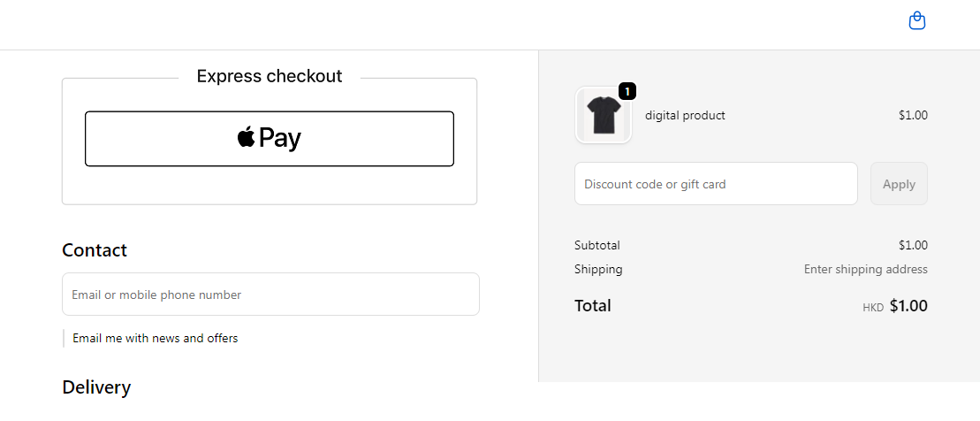Click the Contact section heading
Viewport: 980px width, 421px height.
95,250
